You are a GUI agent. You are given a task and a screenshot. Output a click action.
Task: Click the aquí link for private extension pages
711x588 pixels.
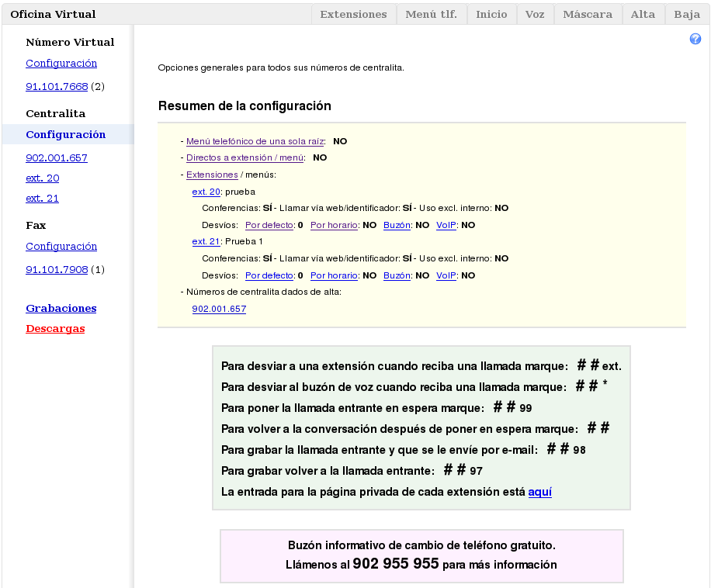click(539, 491)
